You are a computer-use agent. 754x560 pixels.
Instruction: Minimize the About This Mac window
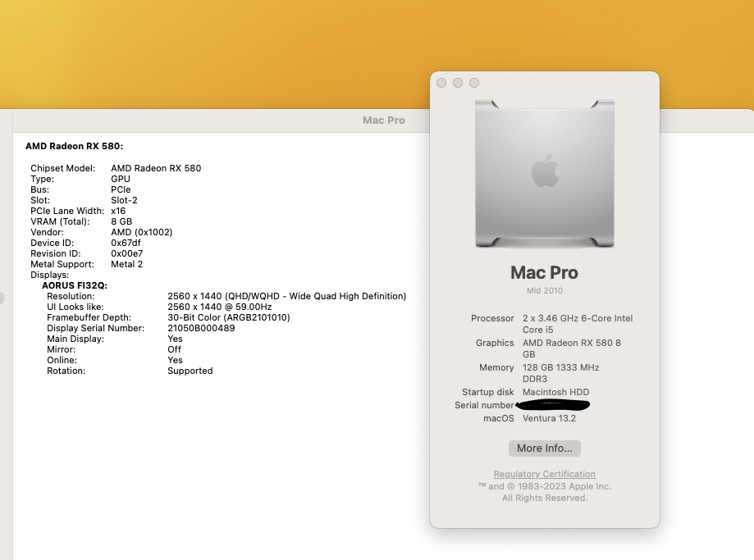click(x=458, y=83)
